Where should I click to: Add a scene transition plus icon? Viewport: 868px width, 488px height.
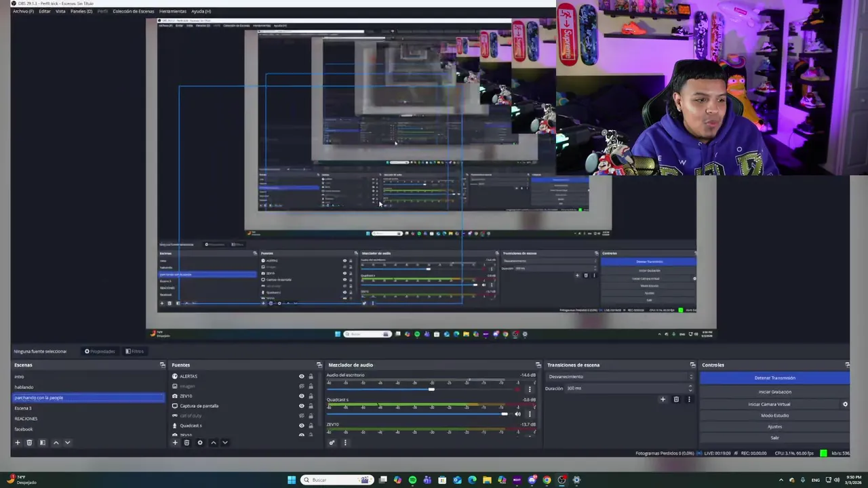pyautogui.click(x=663, y=399)
